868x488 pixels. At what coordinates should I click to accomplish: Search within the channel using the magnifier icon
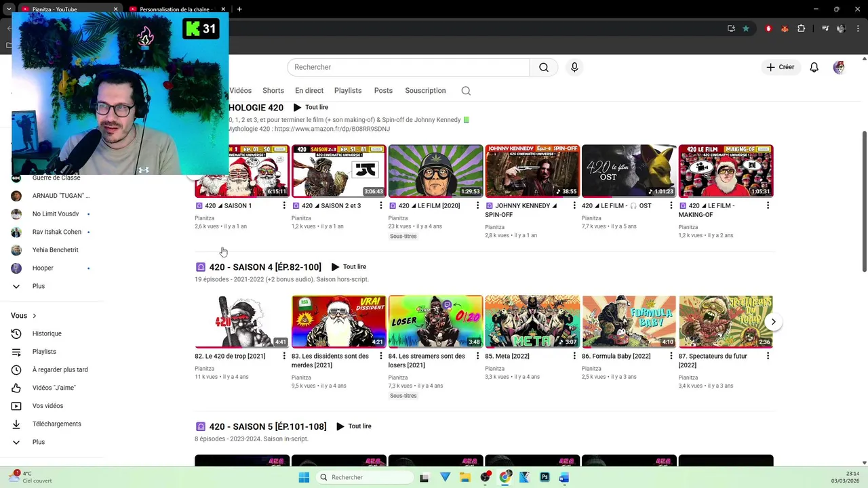tap(466, 91)
